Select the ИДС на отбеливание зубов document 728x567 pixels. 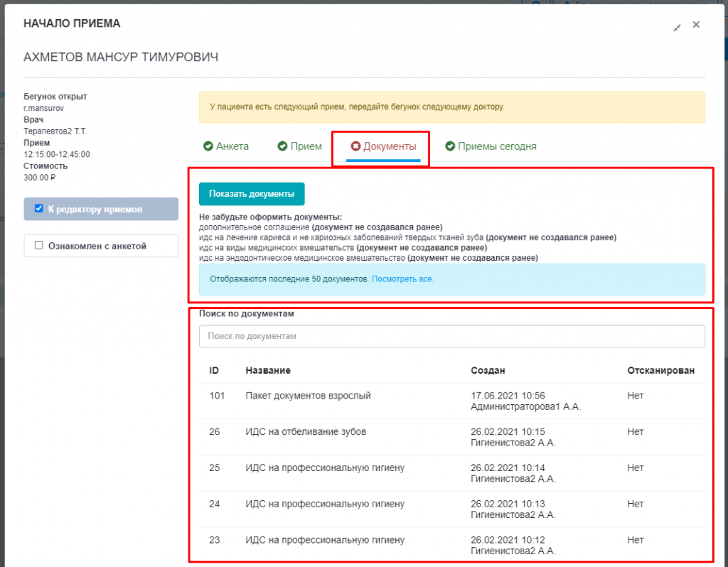click(x=451, y=437)
